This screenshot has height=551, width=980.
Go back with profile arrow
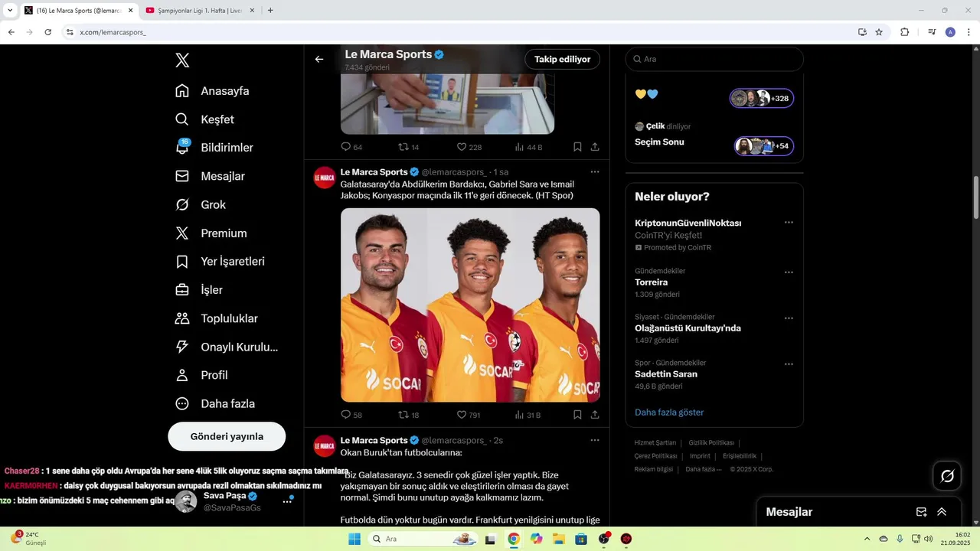tap(319, 59)
